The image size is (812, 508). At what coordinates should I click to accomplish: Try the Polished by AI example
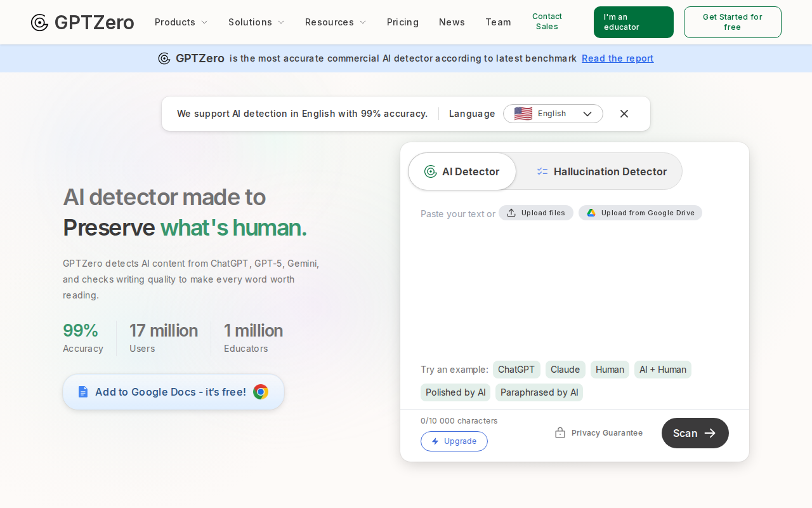point(455,392)
